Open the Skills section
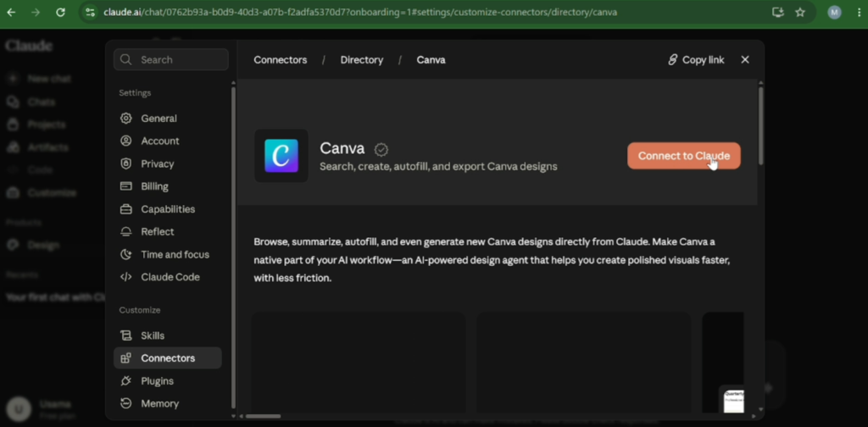 point(168,335)
